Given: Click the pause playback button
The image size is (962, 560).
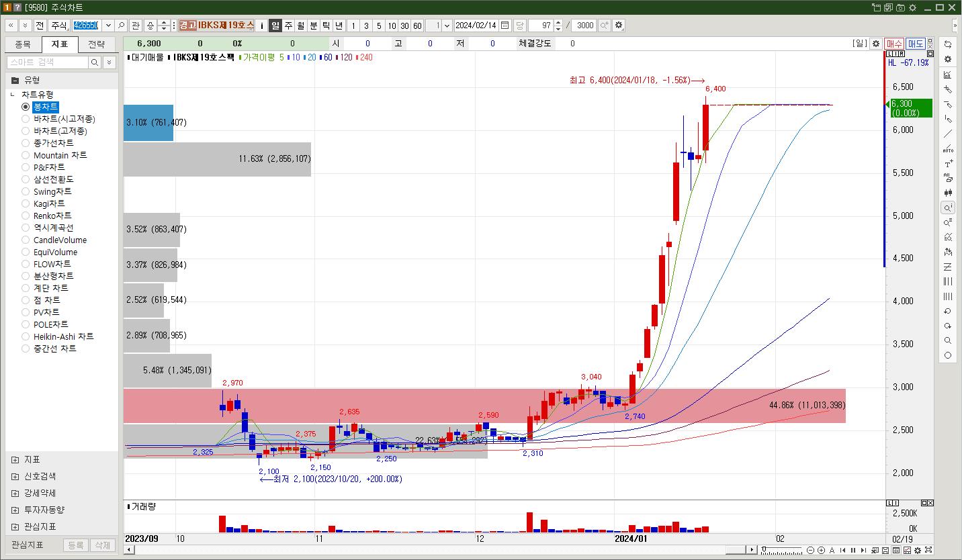Looking at the screenshot, I should (x=853, y=551).
